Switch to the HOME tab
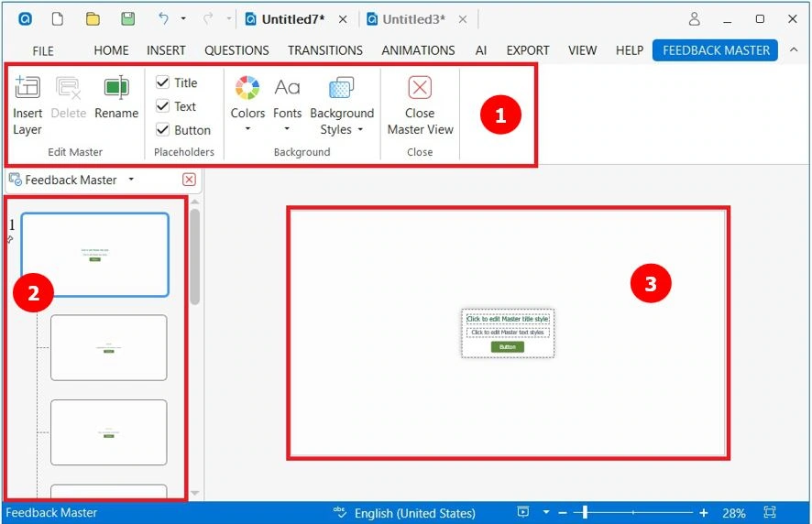This screenshot has width=812, height=524. pyautogui.click(x=111, y=50)
